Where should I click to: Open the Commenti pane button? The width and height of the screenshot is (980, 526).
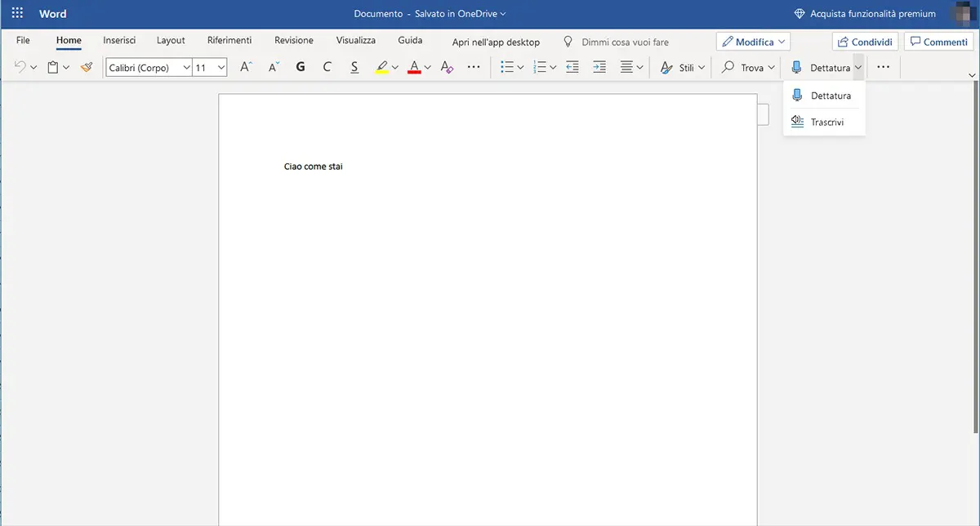939,42
